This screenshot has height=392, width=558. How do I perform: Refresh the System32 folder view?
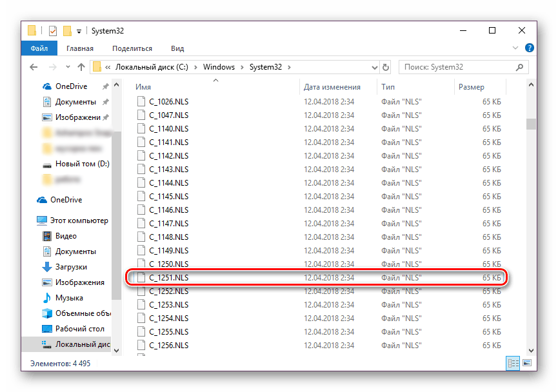click(386, 67)
